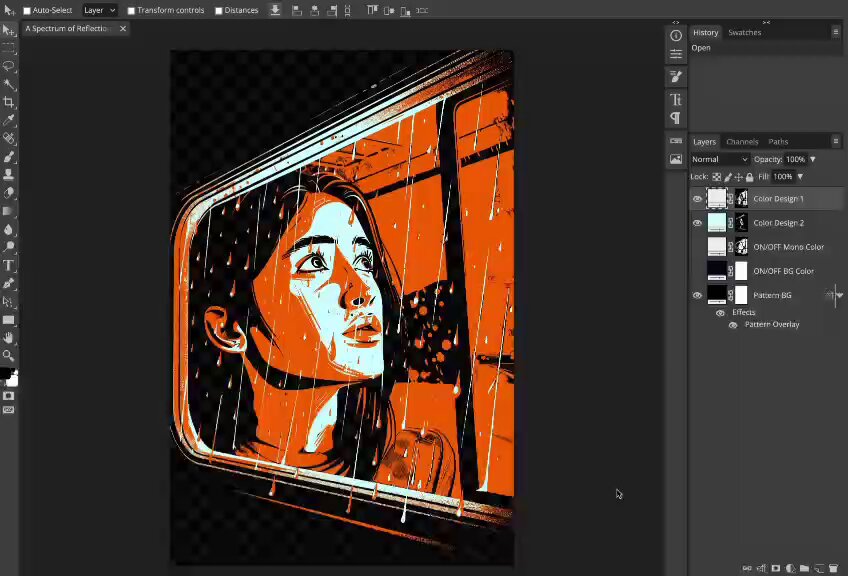Select the Rectangle Select tool
Image resolution: width=848 pixels, height=576 pixels.
point(9,48)
